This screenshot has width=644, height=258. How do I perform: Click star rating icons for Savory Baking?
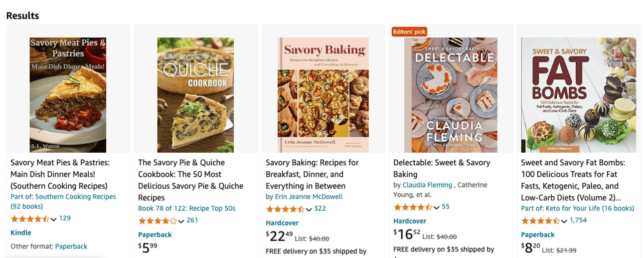285,209
